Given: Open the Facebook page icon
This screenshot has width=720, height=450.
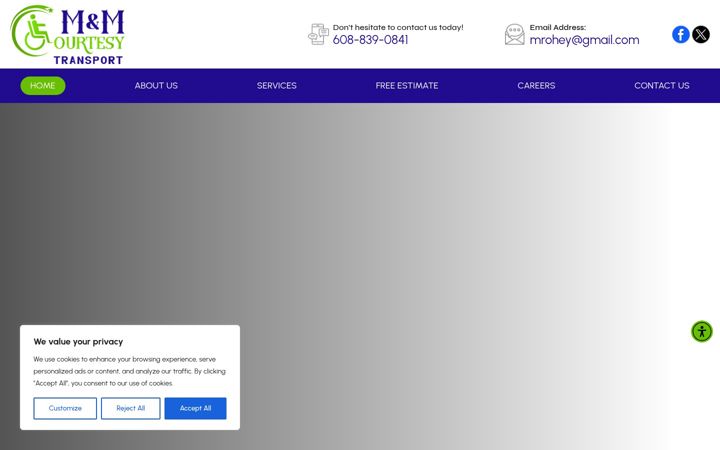Looking at the screenshot, I should [681, 34].
